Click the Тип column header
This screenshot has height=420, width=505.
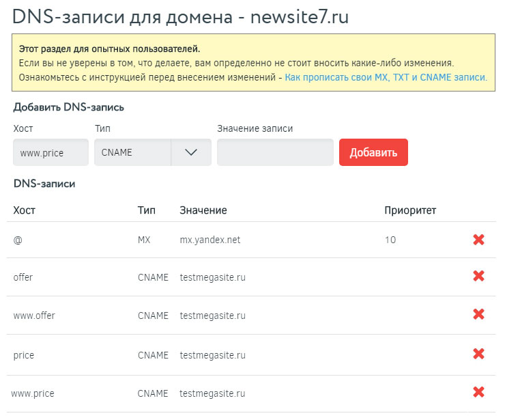pyautogui.click(x=146, y=210)
